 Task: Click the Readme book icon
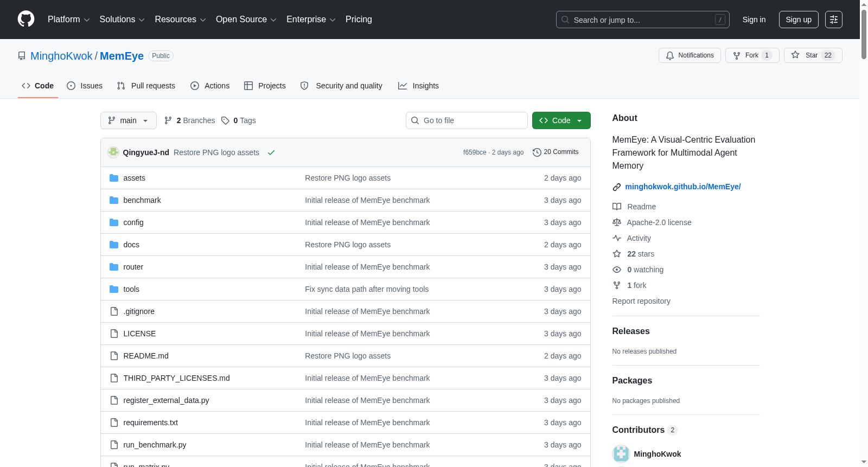coord(617,207)
